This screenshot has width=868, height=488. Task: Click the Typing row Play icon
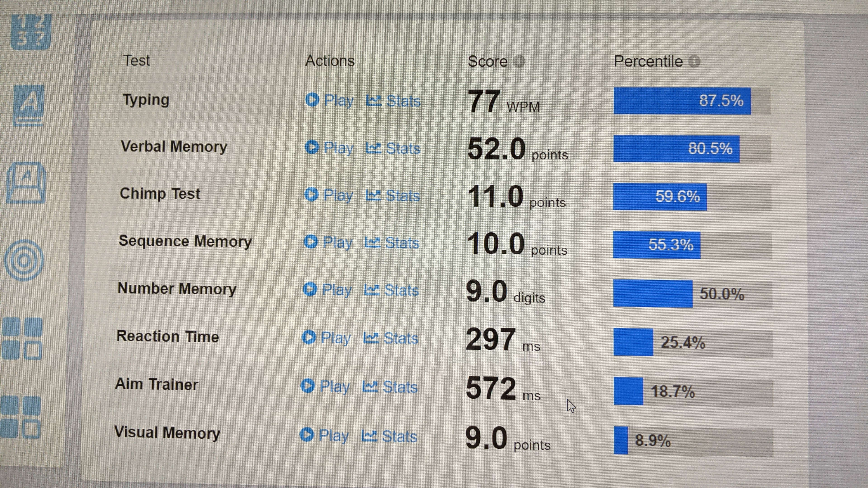click(x=312, y=100)
